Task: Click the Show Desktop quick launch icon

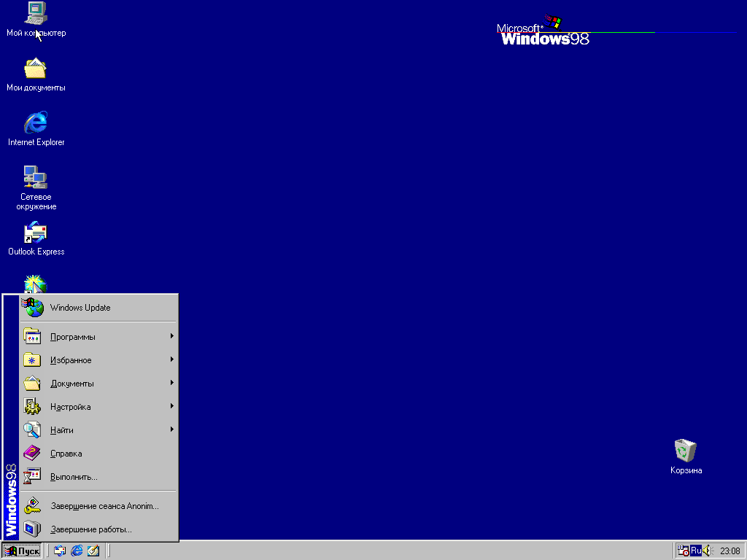Action: 60,551
